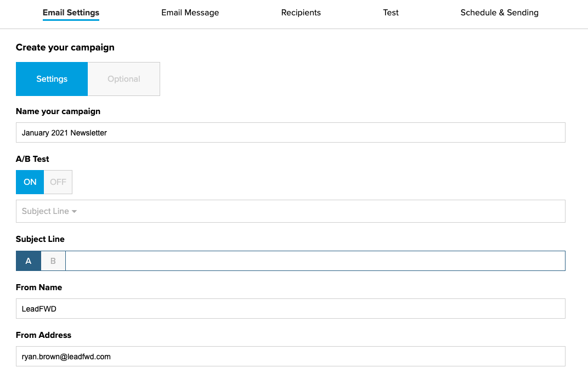The image size is (588, 373).
Task: Select subject line variant A
Action: (29, 261)
